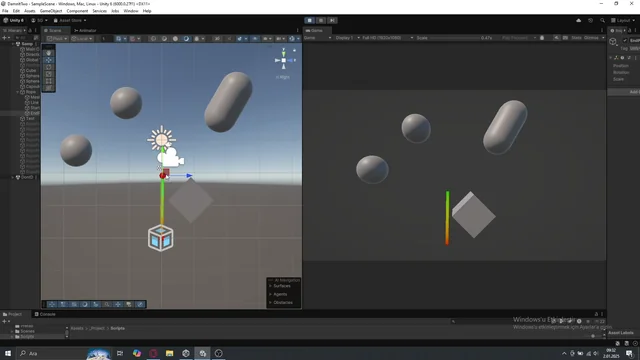Select the Hand view tool in Scene

click(49, 53)
